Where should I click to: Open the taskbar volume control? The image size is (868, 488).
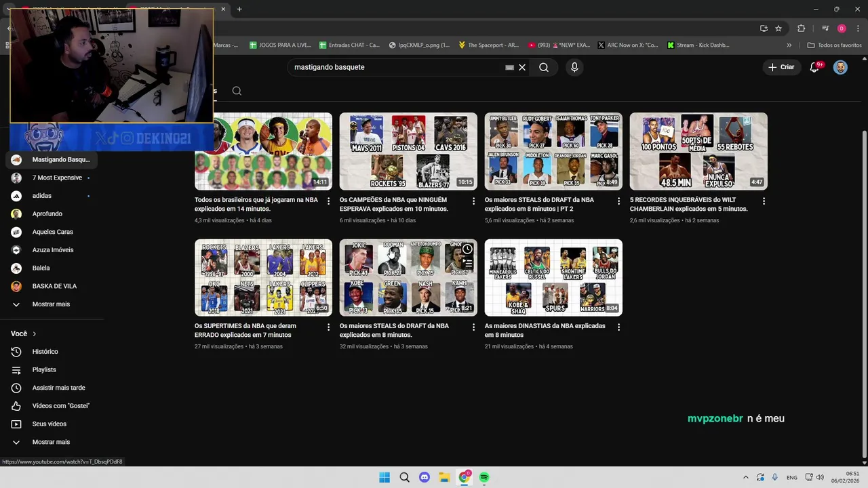(820, 477)
